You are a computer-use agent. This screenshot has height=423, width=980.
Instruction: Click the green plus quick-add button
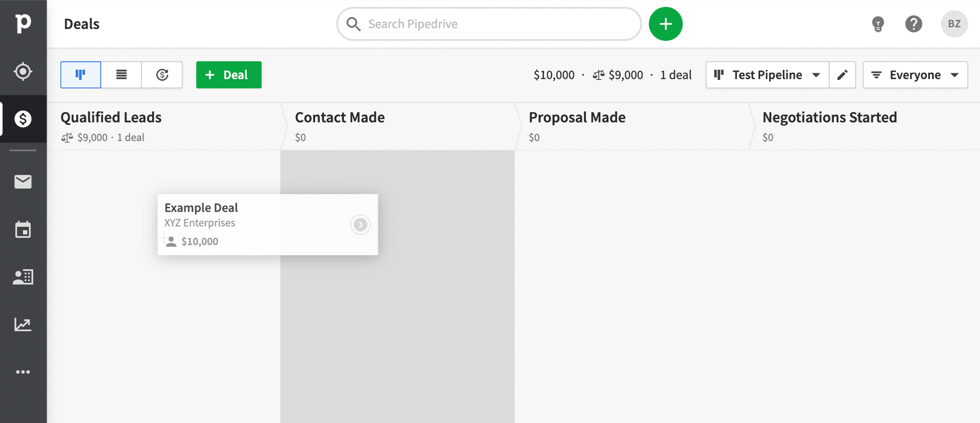coord(665,24)
